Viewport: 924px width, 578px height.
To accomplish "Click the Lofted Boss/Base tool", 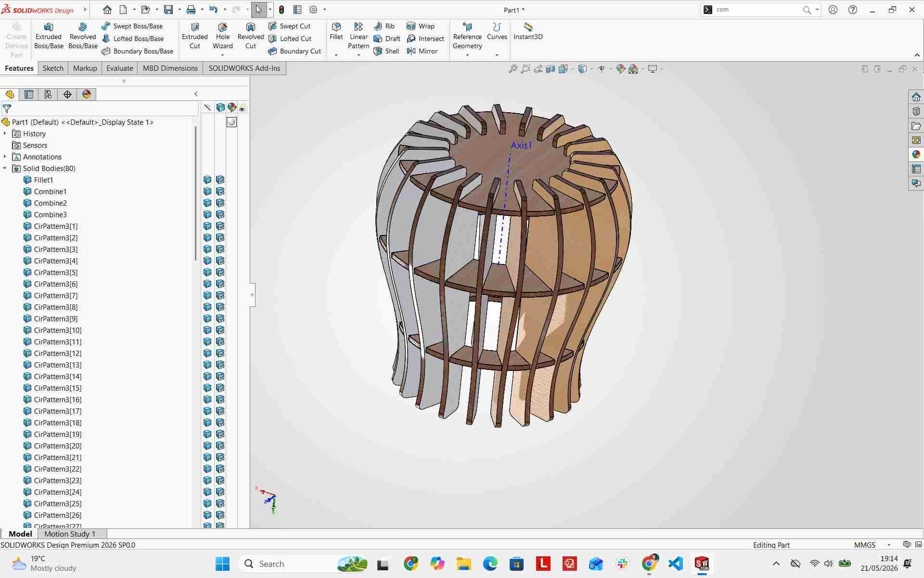I will click(133, 39).
